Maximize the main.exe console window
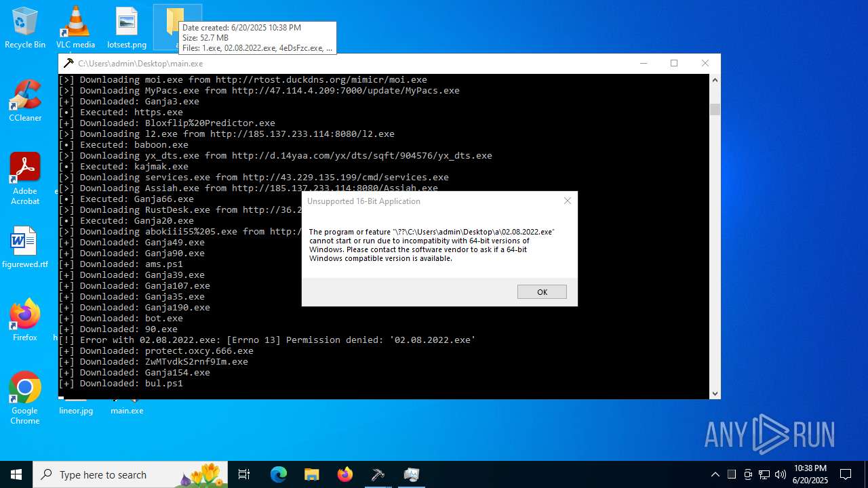Viewport: 868px width, 488px height. (674, 63)
